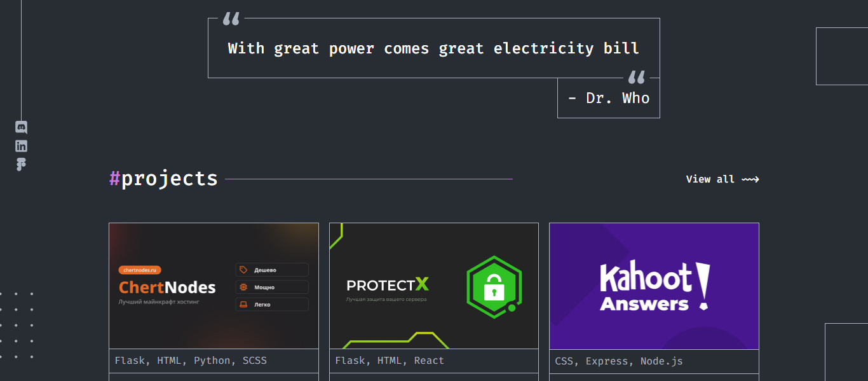The width and height of the screenshot is (868, 381).
Task: Click the laptop icon beside Легко
Action: coord(243,305)
